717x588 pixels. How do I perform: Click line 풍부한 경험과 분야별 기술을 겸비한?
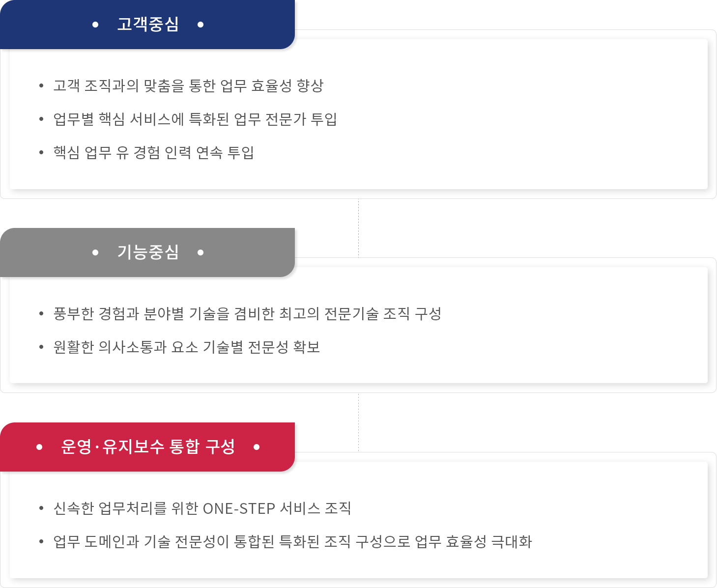(x=247, y=314)
